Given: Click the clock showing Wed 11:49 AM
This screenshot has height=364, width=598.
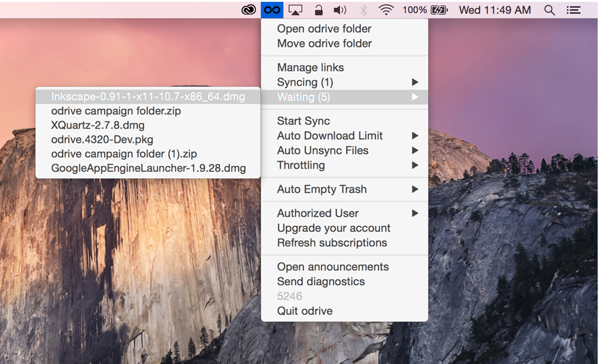Looking at the screenshot, I should tap(494, 10).
